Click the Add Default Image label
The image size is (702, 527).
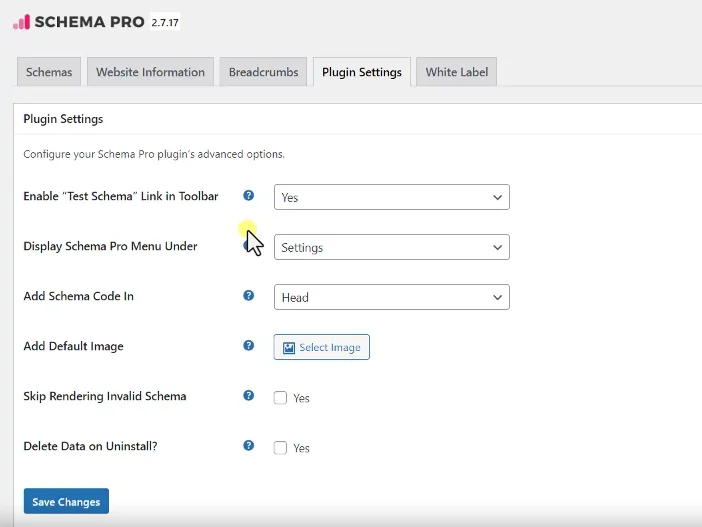73,346
